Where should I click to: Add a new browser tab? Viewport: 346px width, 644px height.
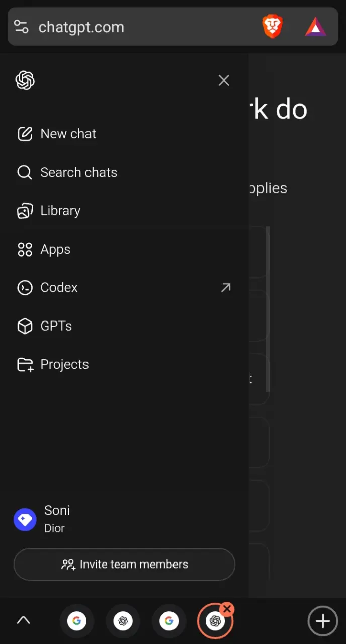(x=322, y=621)
